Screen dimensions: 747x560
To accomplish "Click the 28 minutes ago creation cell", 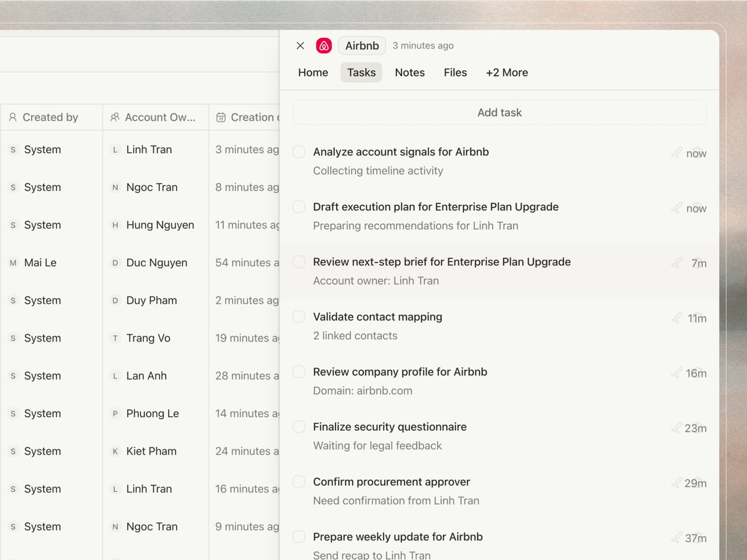I will pyautogui.click(x=245, y=376).
